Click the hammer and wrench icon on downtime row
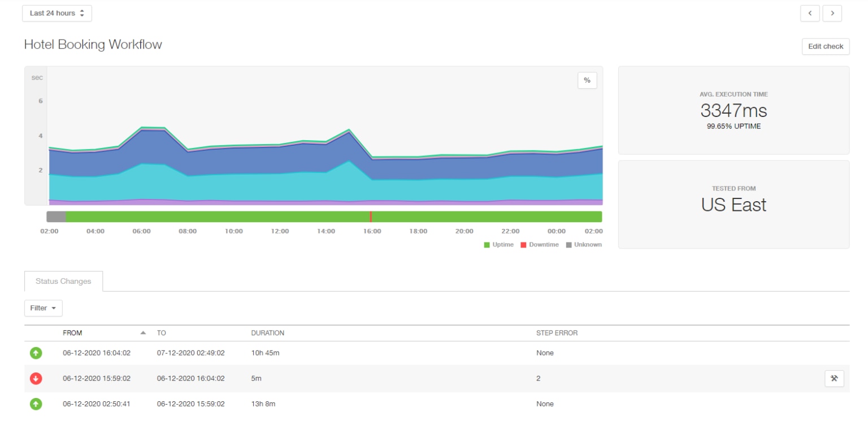Image resolution: width=868 pixels, height=429 pixels. [x=835, y=378]
